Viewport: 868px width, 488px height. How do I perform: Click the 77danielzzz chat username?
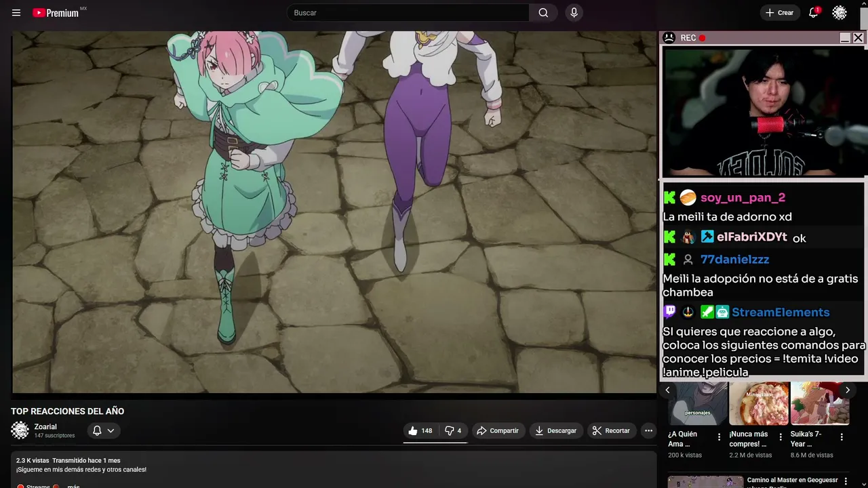coord(734,260)
